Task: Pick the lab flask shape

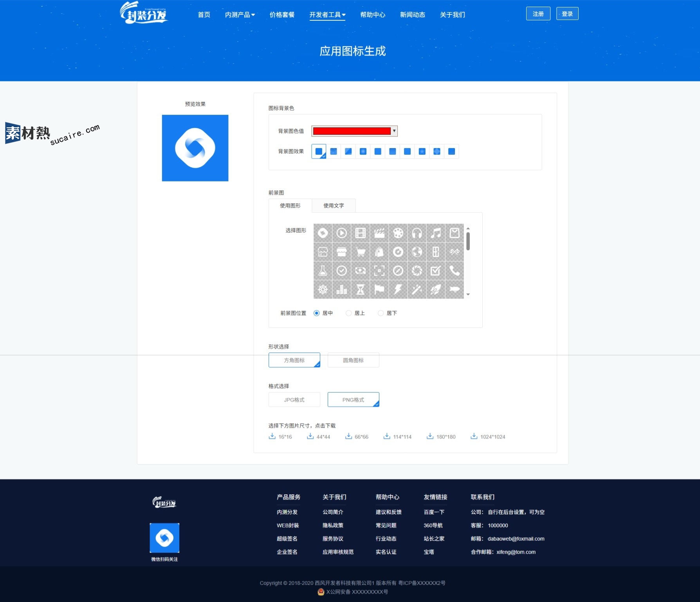Action: (x=323, y=271)
